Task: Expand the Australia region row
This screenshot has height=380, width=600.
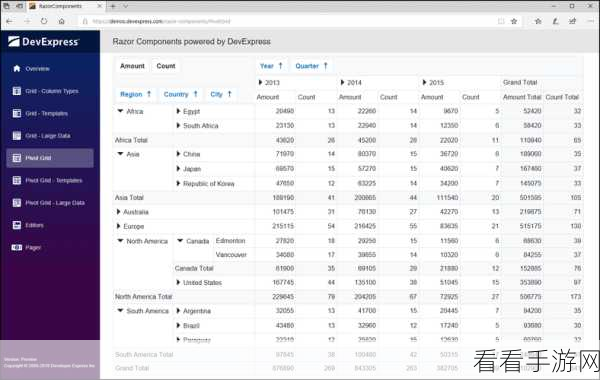Action: click(x=118, y=212)
